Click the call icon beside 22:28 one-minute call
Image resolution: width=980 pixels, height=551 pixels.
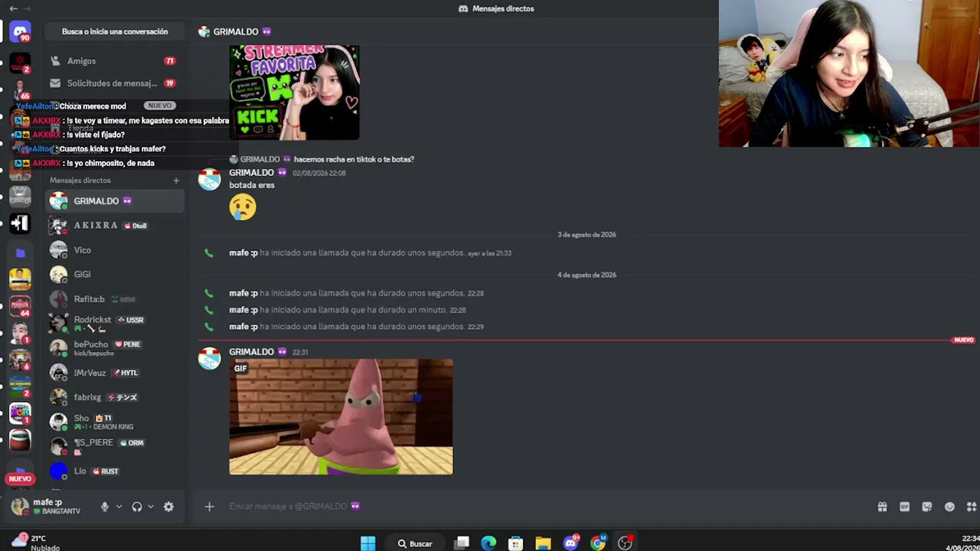click(208, 310)
